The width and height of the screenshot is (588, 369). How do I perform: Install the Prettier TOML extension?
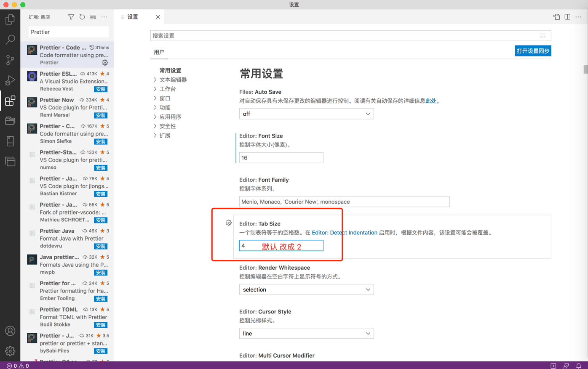click(x=101, y=325)
